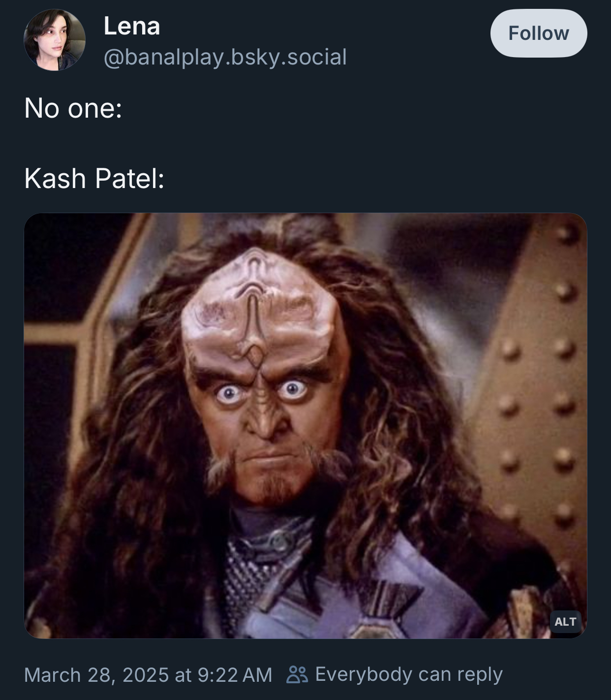Select the Everybody can reply label

[x=409, y=674]
